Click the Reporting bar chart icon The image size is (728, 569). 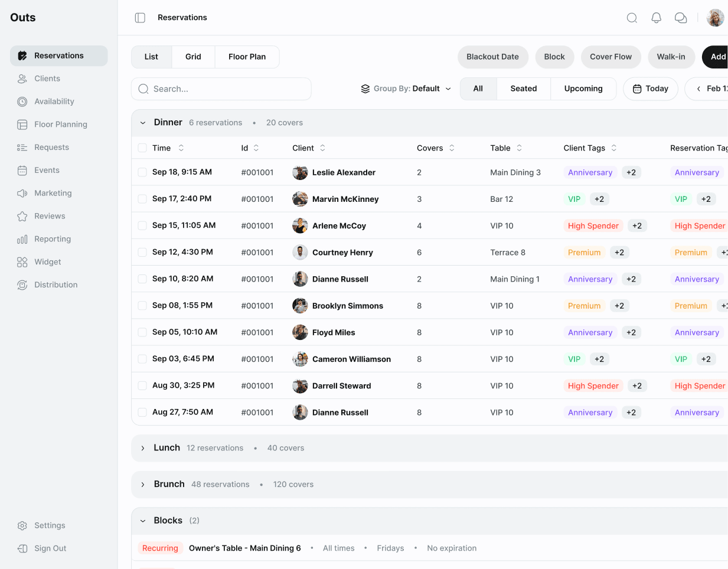(22, 239)
